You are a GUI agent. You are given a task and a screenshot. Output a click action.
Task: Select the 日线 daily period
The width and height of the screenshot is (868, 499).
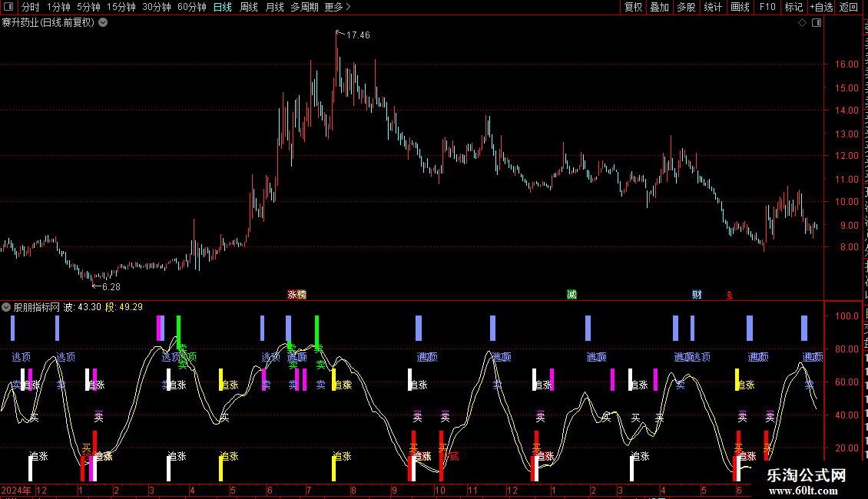coord(223,7)
